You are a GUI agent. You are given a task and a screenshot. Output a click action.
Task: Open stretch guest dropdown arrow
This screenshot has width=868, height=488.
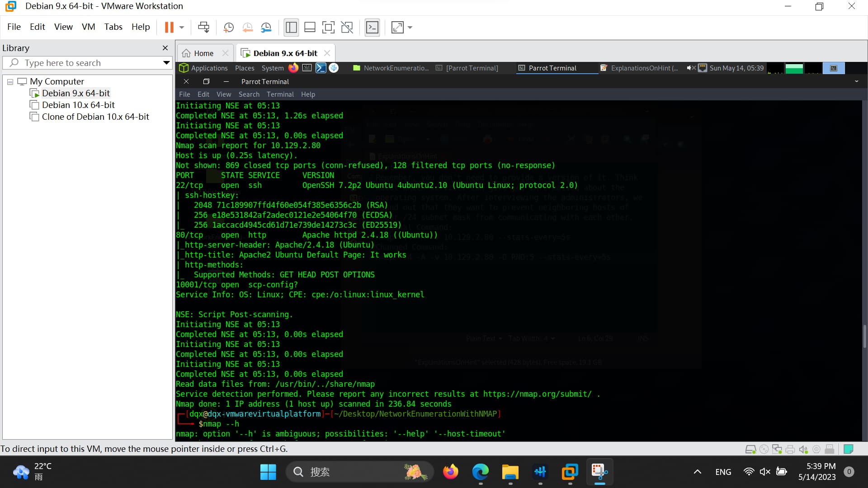tap(410, 28)
